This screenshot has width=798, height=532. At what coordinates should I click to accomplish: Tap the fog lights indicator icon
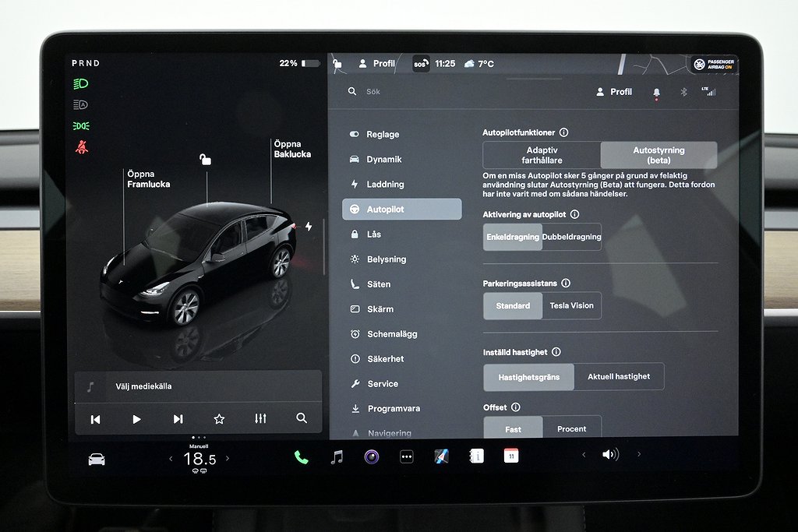click(81, 125)
